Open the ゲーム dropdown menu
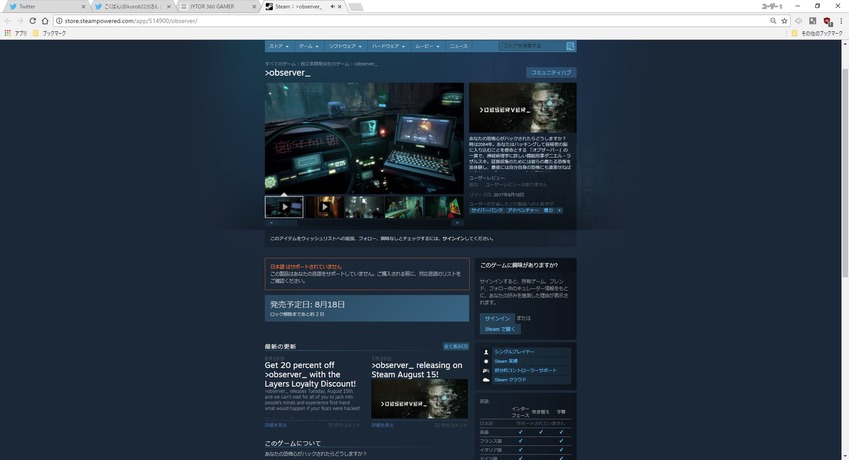 309,46
